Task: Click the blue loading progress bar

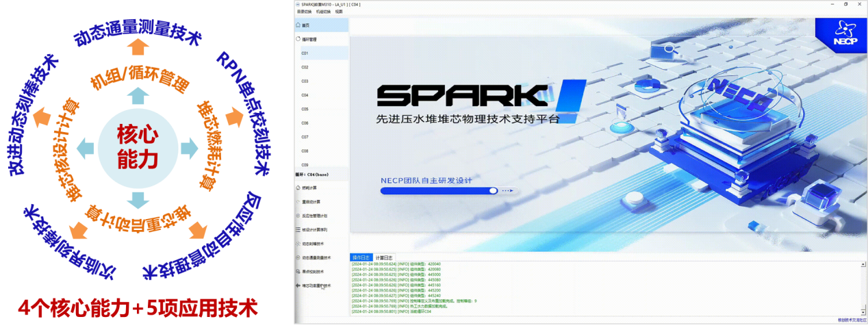Action: pyautogui.click(x=439, y=191)
